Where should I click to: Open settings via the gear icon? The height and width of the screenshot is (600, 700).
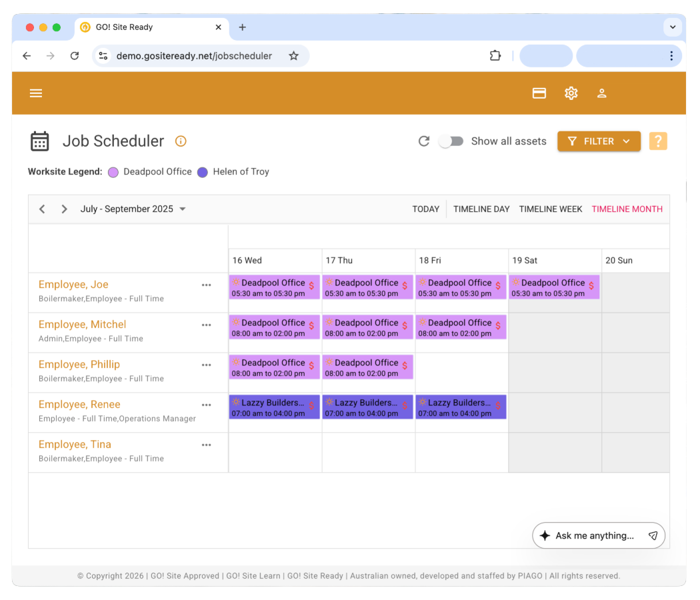tap(571, 93)
